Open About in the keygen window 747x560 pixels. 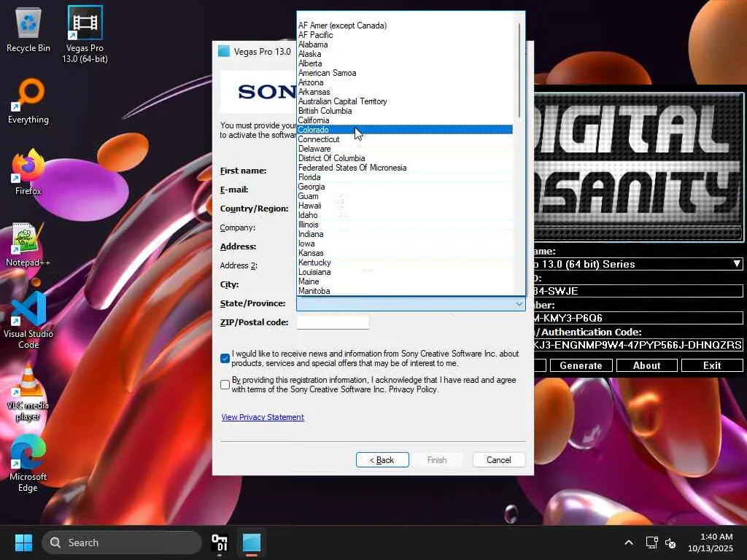[646, 366]
